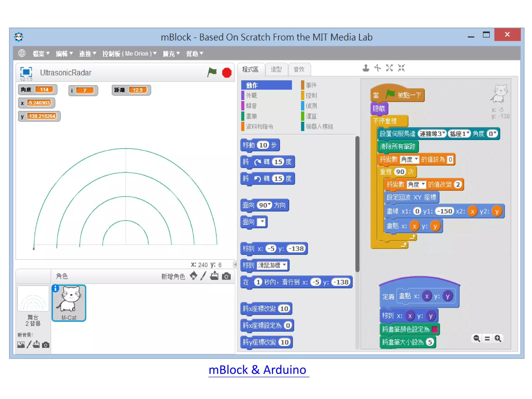
Task: Collapse the stage panel with small arrow
Action: 235,264
